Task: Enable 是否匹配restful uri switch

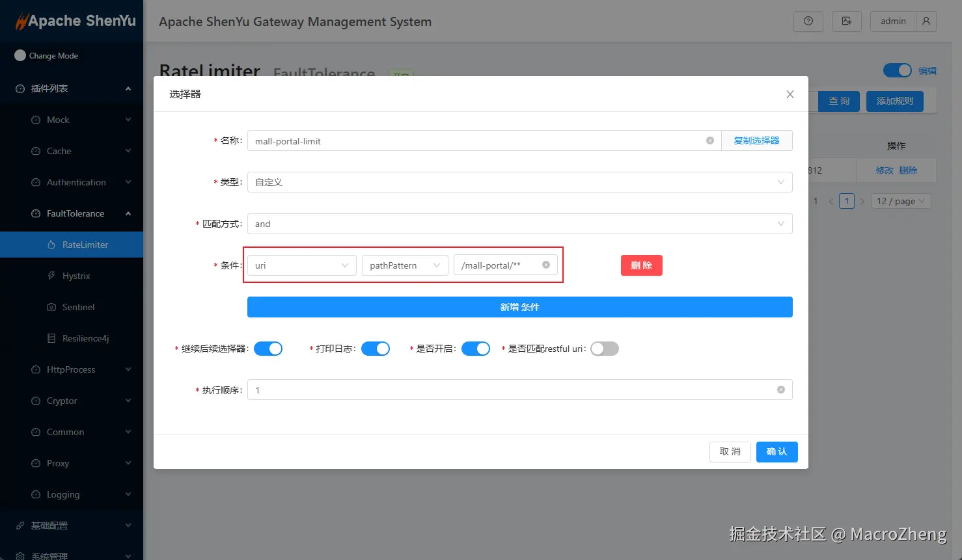Action: pyautogui.click(x=605, y=349)
